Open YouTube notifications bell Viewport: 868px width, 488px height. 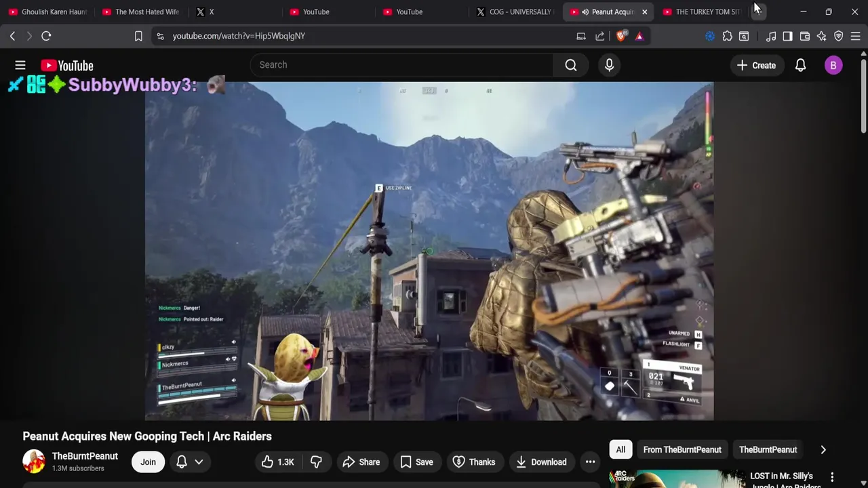click(800, 65)
